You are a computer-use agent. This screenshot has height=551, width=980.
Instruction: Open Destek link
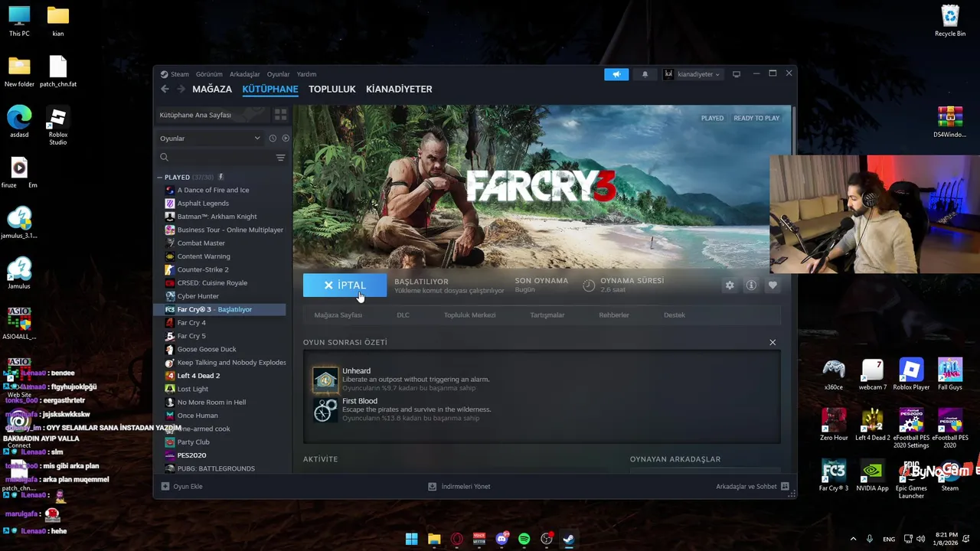pos(675,315)
